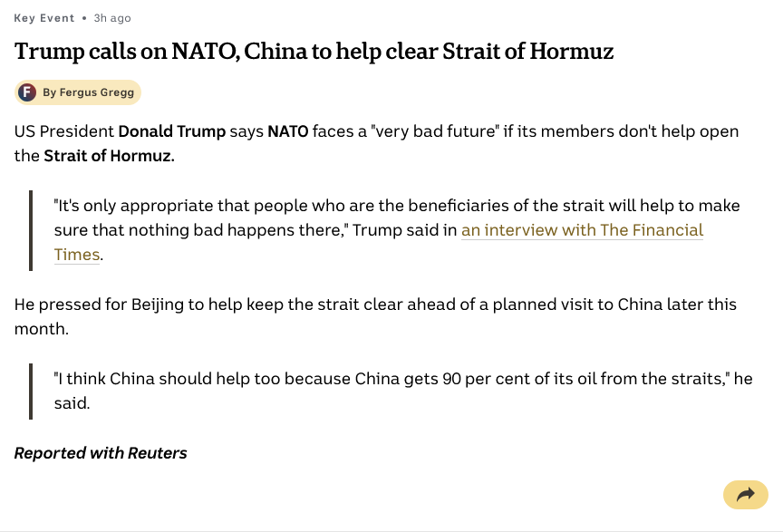Screen dimensions: 783x532
Task: Click the 3h ago timestamp
Action: (x=112, y=18)
